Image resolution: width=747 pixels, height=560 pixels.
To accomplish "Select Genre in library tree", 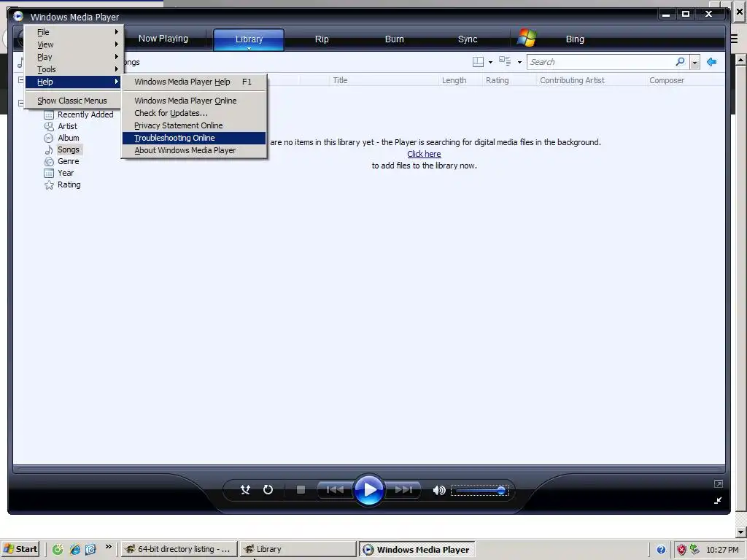I will (68, 161).
